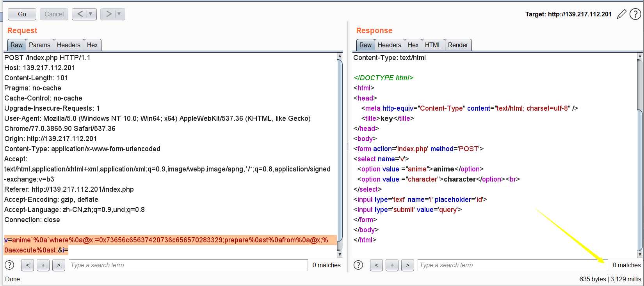This screenshot has height=286, width=644.
Task: Click the title 'key' line in response
Action: coord(388,118)
